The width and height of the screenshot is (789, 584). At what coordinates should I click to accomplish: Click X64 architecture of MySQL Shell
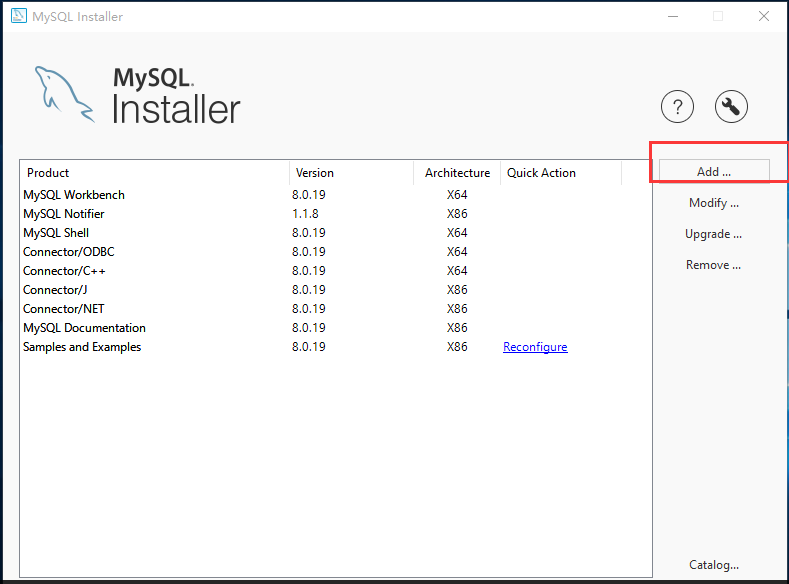(457, 233)
